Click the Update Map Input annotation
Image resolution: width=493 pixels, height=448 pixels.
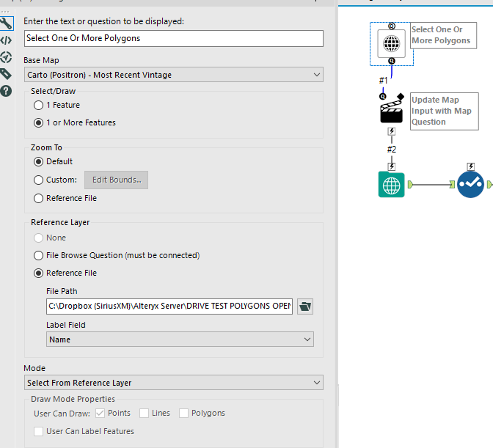(445, 111)
